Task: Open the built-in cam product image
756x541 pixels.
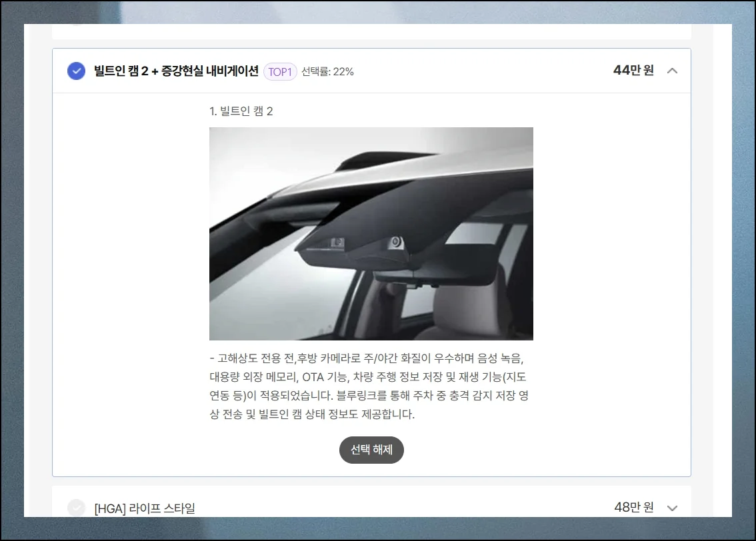Action: coord(371,233)
